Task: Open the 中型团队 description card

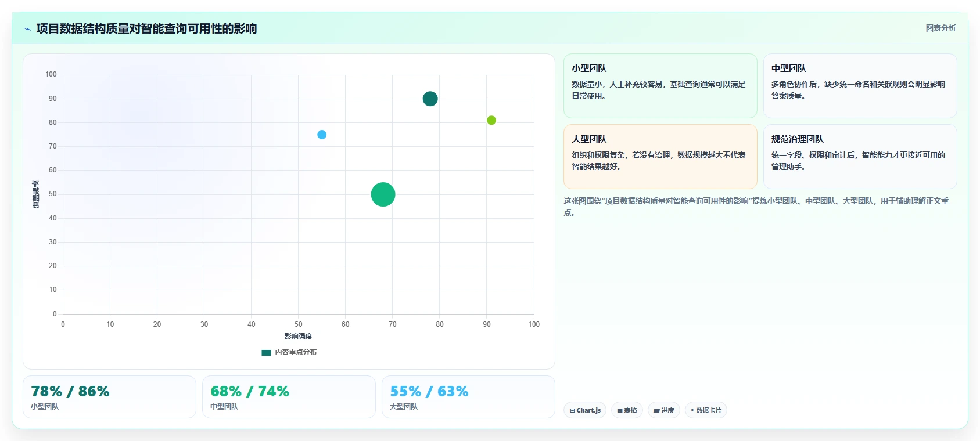Action: pos(860,86)
